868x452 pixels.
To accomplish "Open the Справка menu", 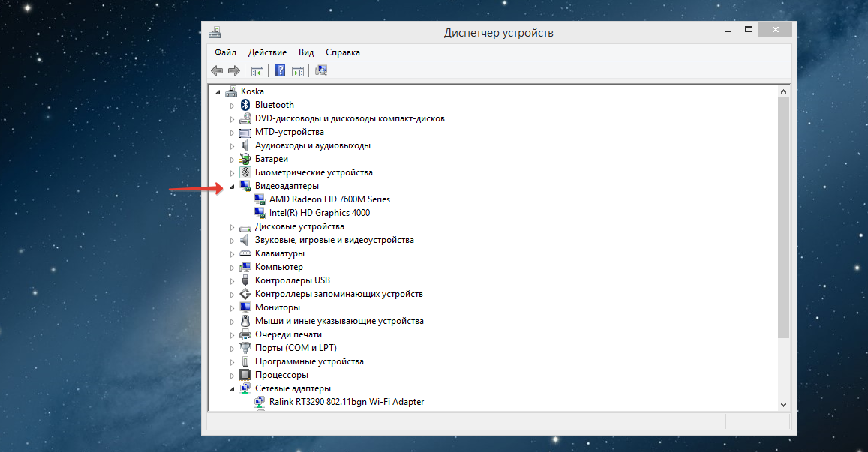I will tap(343, 52).
